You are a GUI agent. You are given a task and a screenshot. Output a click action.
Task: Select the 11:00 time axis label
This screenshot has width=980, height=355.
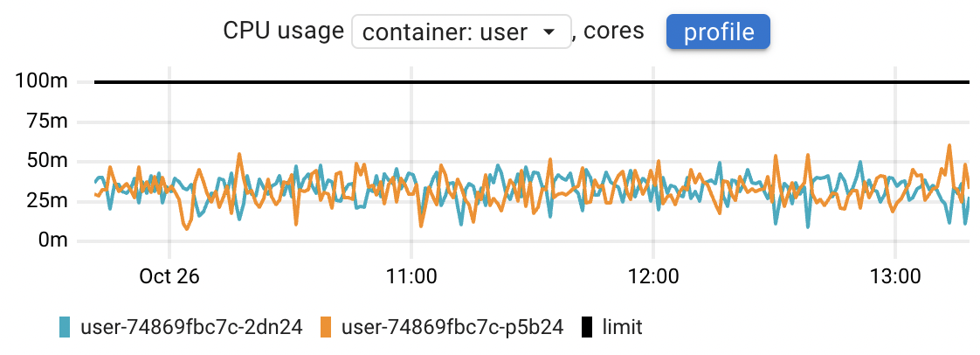[411, 276]
